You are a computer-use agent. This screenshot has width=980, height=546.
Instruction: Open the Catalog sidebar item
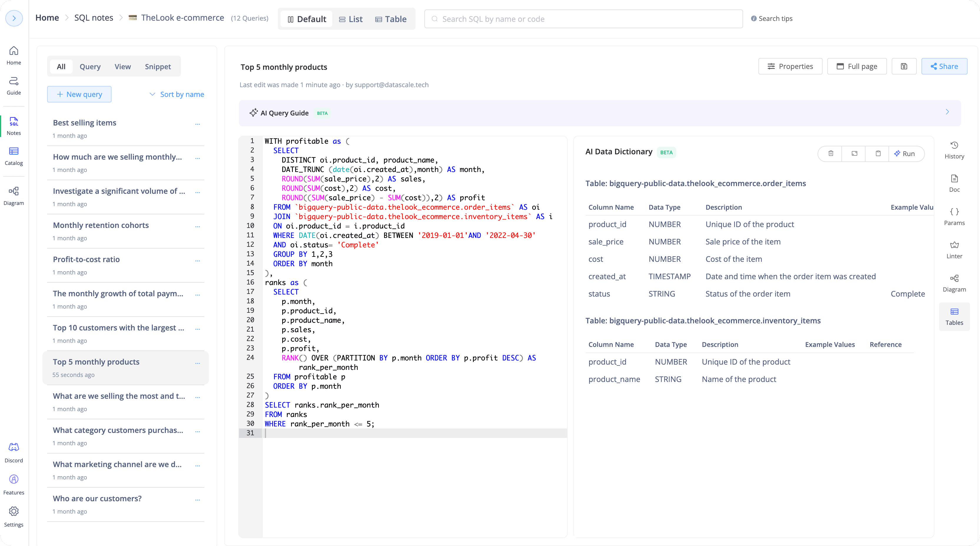tap(14, 156)
